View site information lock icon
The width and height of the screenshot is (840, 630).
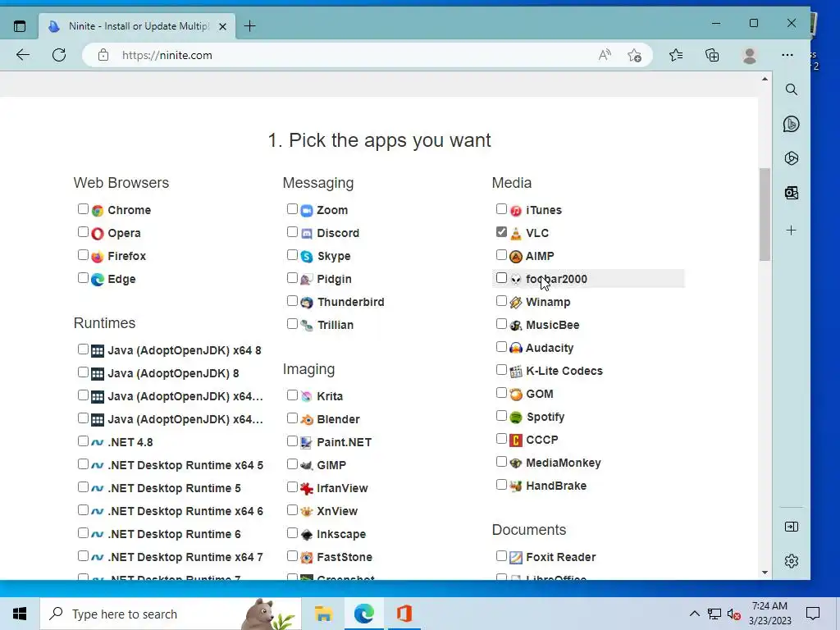tap(103, 55)
